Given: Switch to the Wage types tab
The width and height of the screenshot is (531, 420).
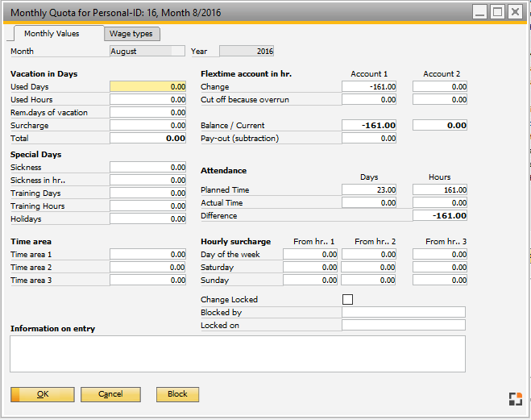Looking at the screenshot, I should [133, 34].
